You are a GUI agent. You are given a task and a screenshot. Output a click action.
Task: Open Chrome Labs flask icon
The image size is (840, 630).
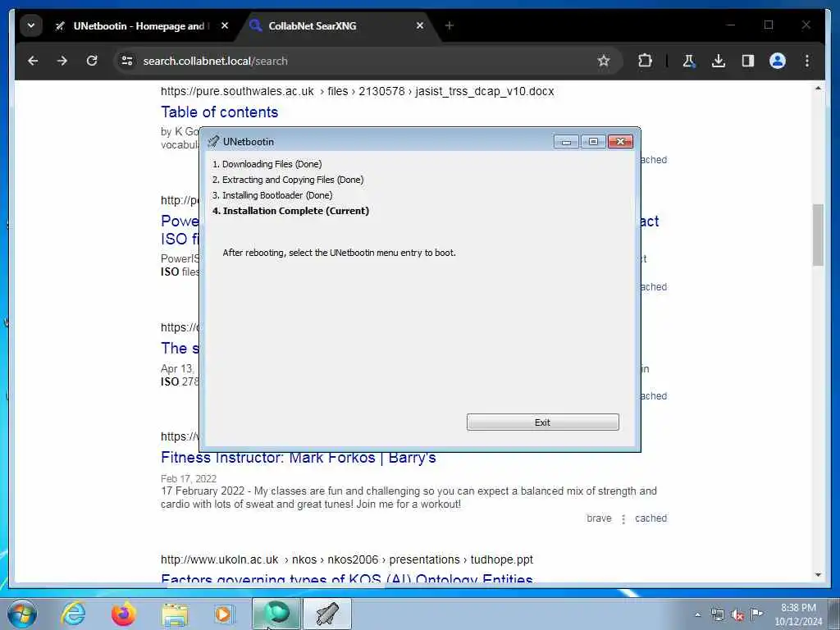(689, 61)
